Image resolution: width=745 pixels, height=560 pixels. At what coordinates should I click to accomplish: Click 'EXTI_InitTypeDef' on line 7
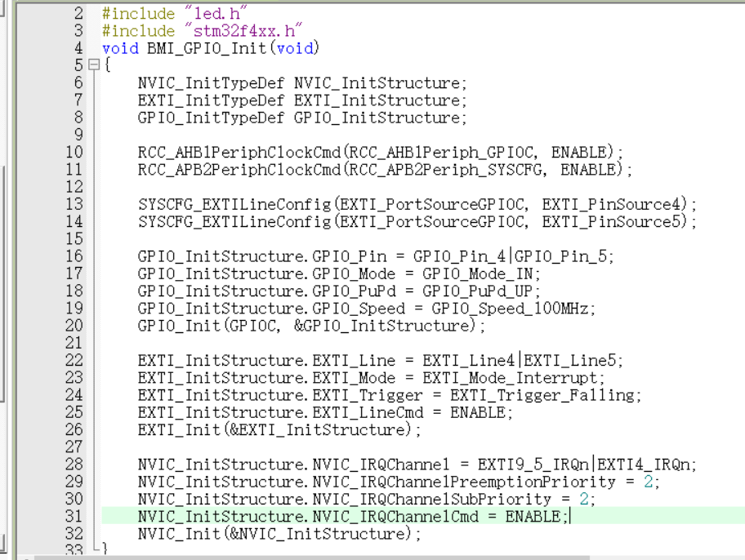(211, 100)
